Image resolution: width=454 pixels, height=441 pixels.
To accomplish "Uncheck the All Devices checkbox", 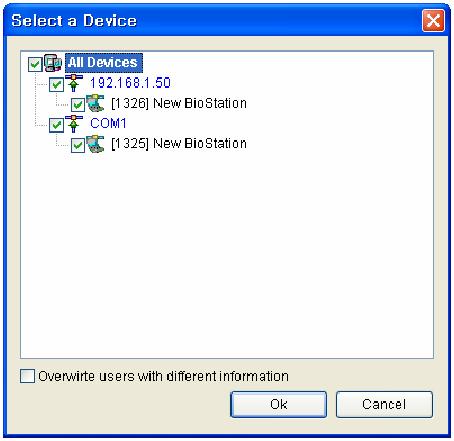I will click(x=35, y=64).
